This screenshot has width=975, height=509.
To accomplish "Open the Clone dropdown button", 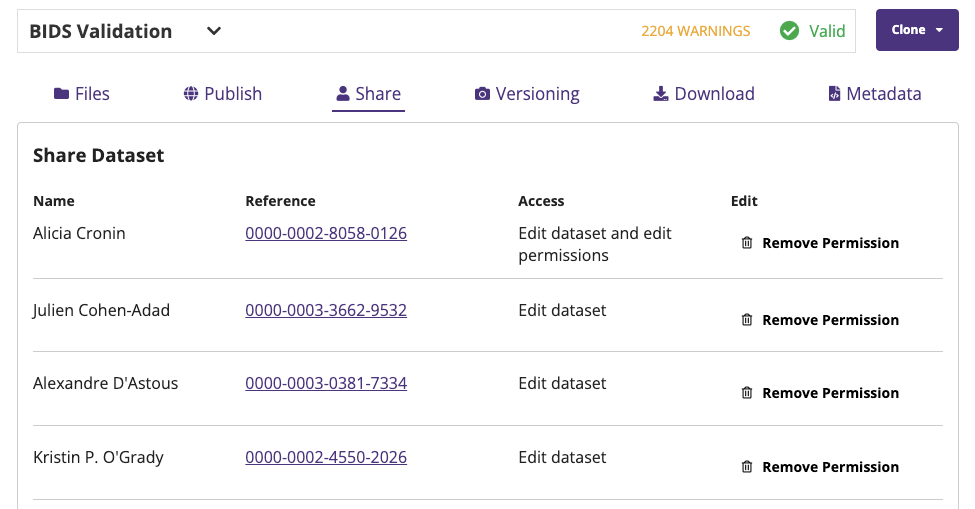I will pyautogui.click(x=917, y=30).
